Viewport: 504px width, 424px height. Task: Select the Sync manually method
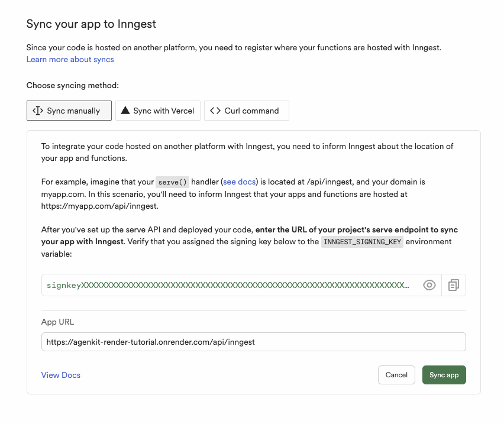69,111
